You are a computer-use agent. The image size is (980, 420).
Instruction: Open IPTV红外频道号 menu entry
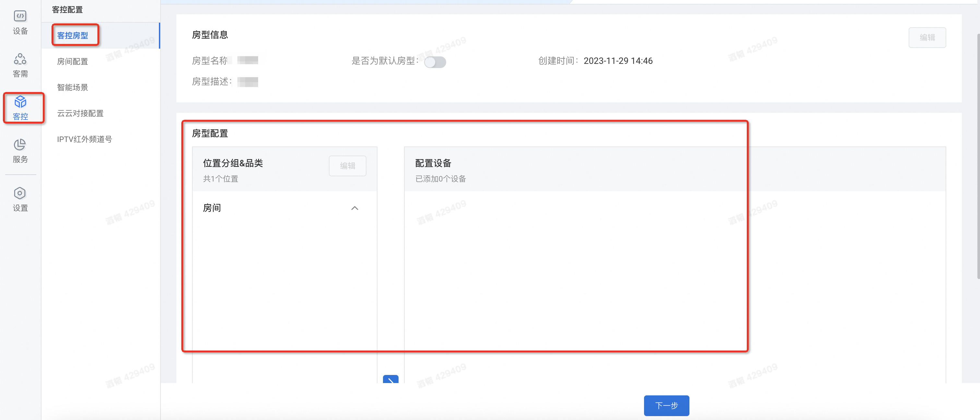pyautogui.click(x=84, y=139)
